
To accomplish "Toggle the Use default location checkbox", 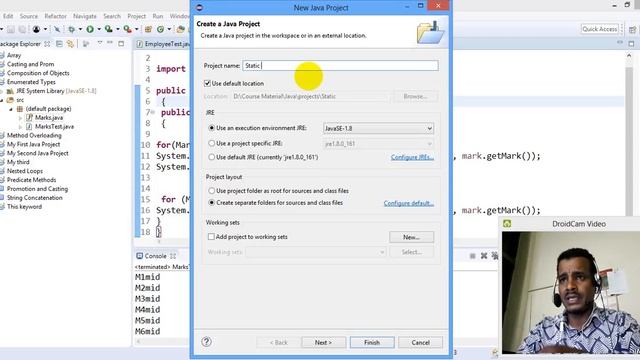I will (207, 83).
